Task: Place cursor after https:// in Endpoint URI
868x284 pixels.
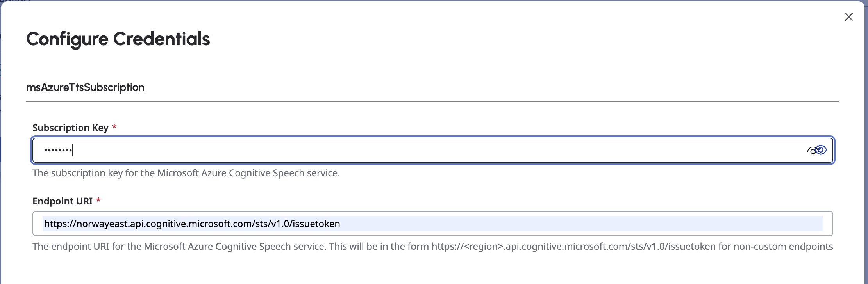Action: [77, 224]
